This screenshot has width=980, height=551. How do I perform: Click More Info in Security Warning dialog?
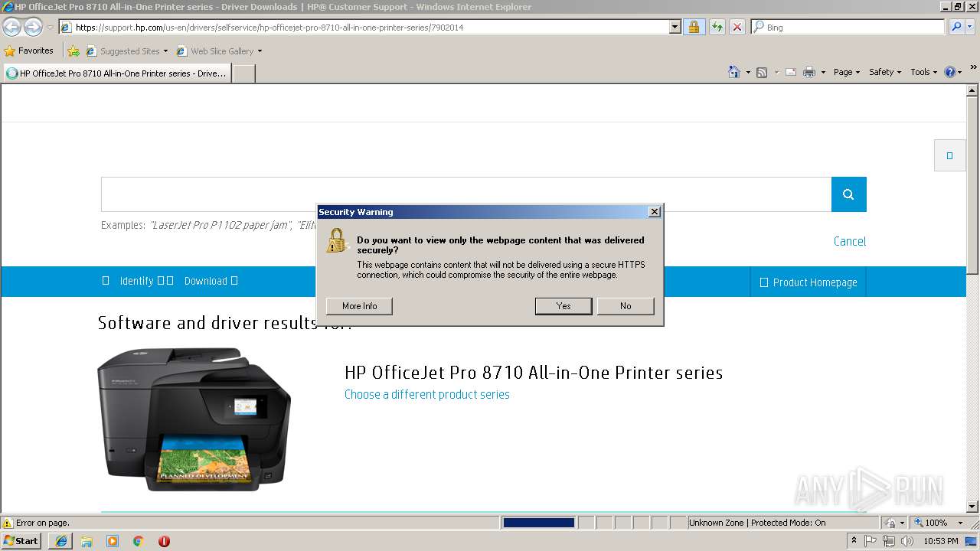coord(359,306)
